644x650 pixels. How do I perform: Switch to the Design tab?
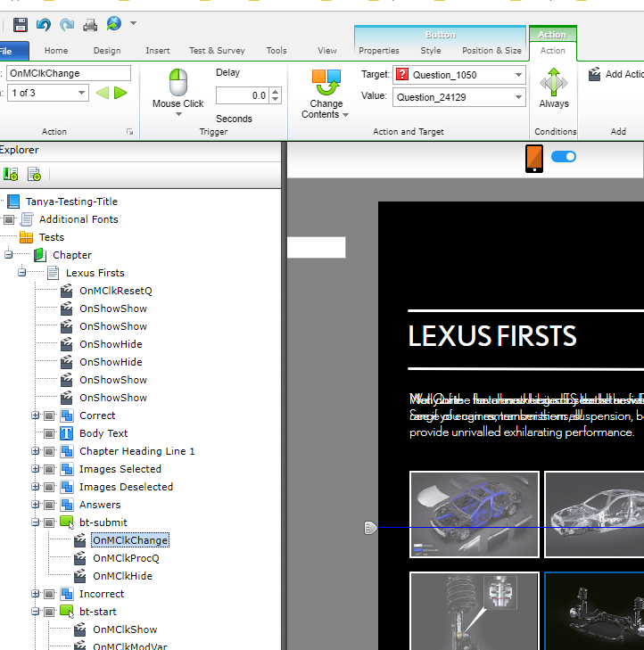[107, 51]
